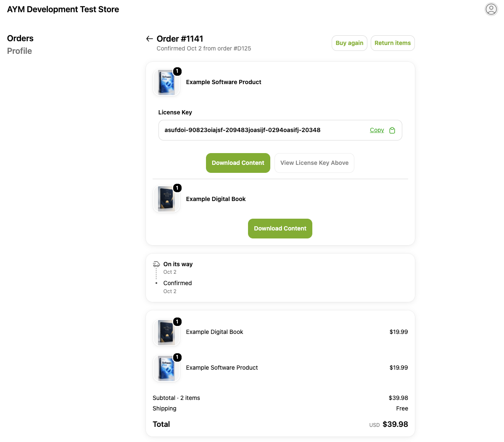The height and width of the screenshot is (442, 504).
Task: Click the Example Software Product name in downloads card
Action: [223, 82]
